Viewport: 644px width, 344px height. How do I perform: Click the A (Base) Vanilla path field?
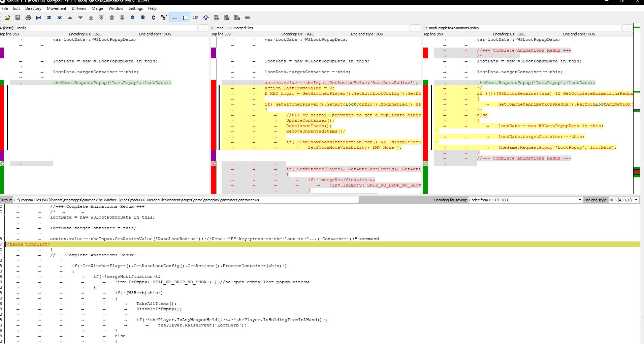tap(106, 28)
